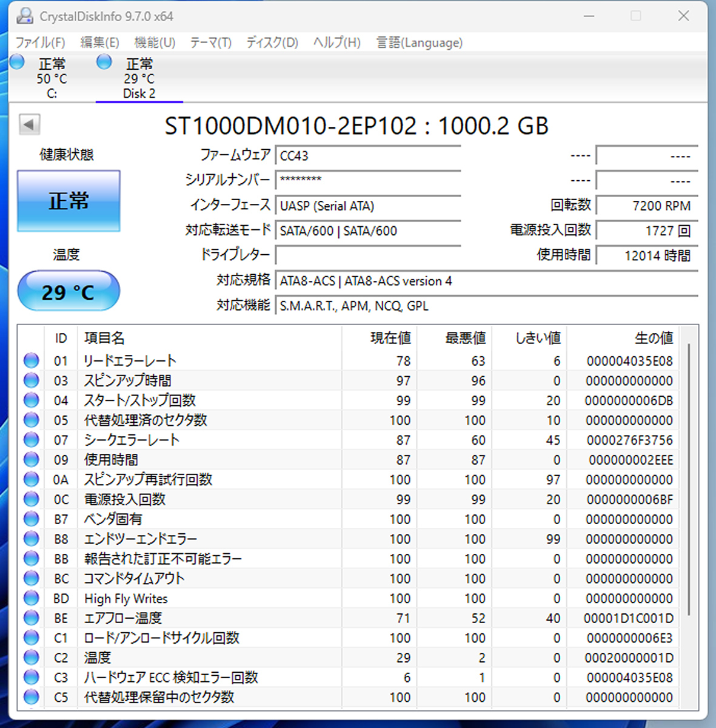Click the 29 °C temperature button
Viewport: 716px width, 728px height.
69,292
